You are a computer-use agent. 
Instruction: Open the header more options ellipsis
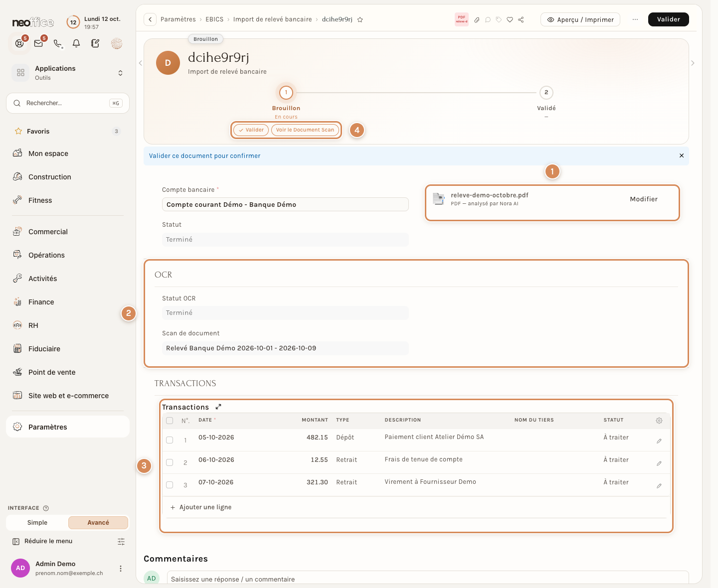point(635,19)
